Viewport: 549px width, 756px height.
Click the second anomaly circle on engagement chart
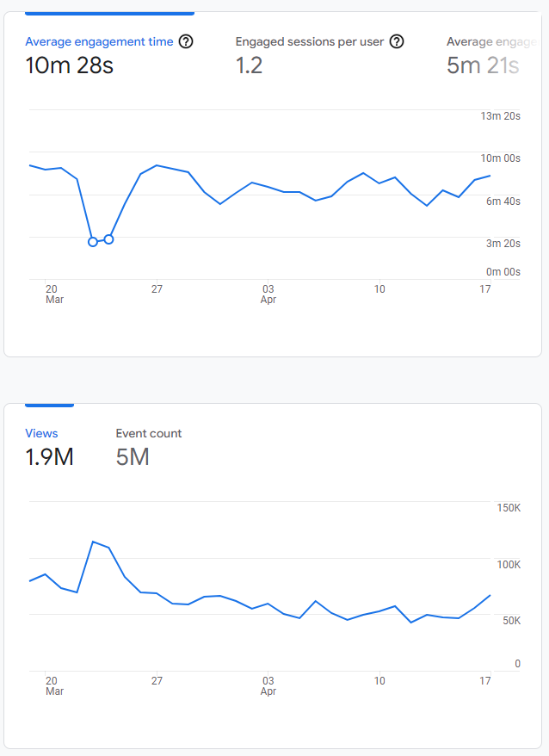point(108,239)
